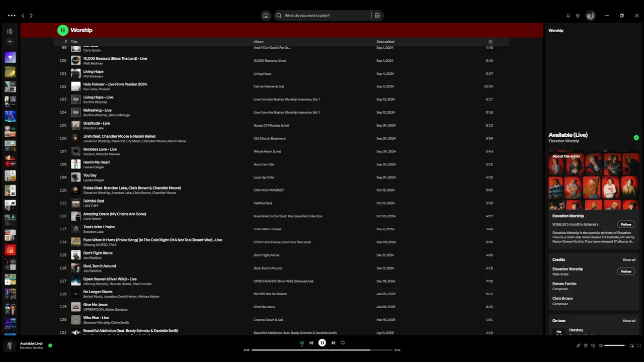Select track Give Me Jesus

[96, 305]
